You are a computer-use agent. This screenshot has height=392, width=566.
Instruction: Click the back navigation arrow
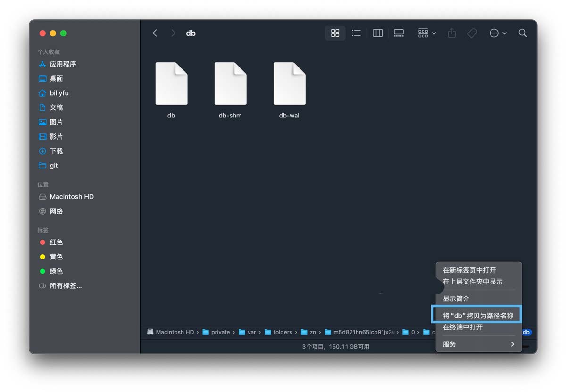[x=155, y=33]
